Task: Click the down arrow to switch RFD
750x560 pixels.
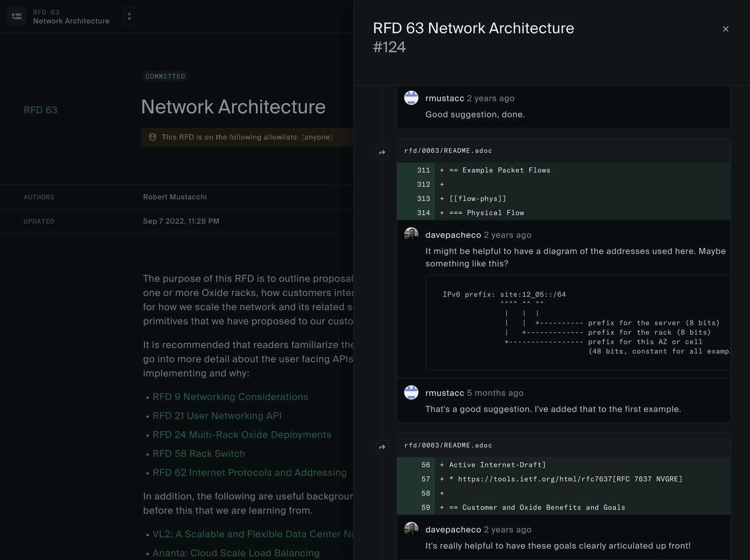Action: 129,19
